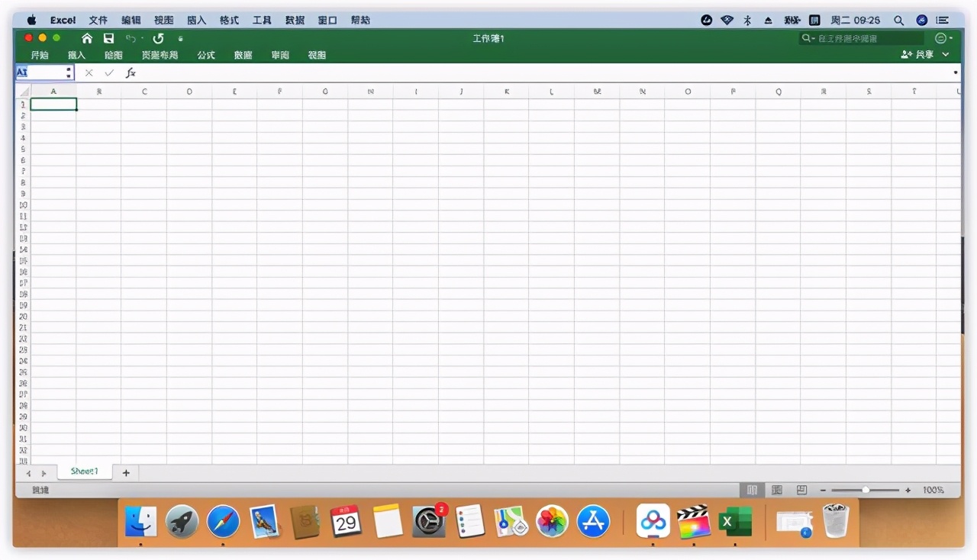Click the Redo circular arrow icon
Screen dimensions: 977x560
(x=158, y=38)
